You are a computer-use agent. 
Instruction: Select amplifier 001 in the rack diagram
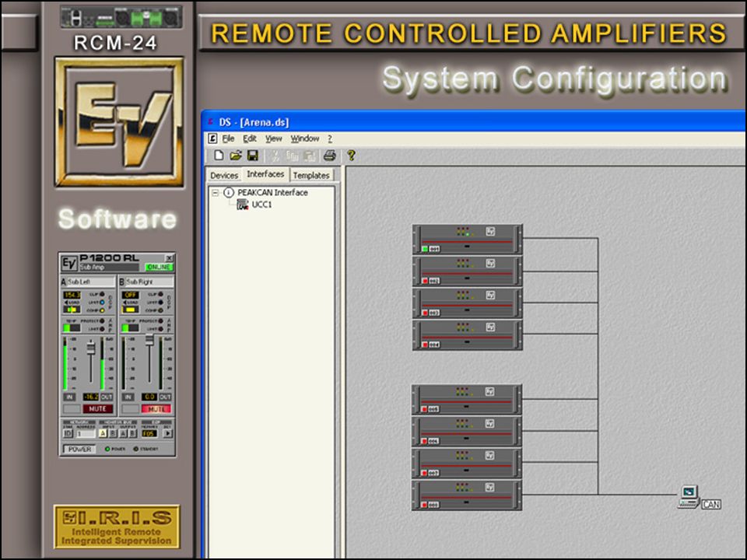tap(467, 240)
